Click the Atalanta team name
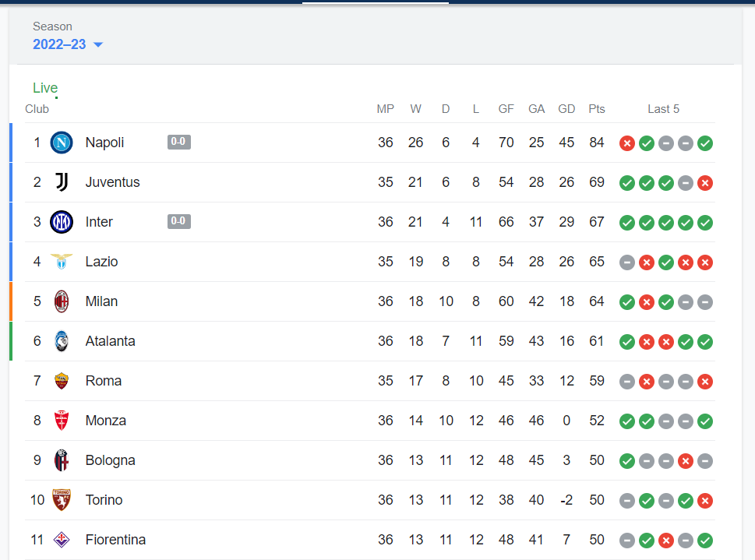The image size is (755, 560). click(110, 341)
